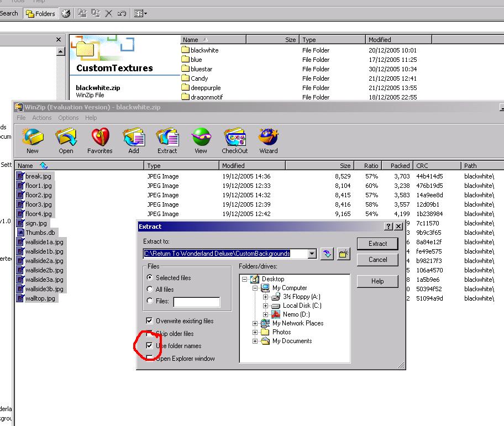The height and width of the screenshot is (426, 504).
Task: Open the WinZip Actions menu
Action: tap(42, 118)
